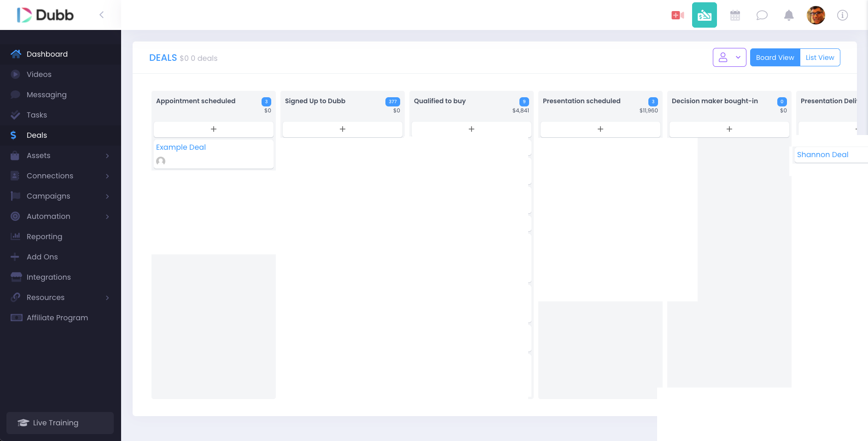Click the red record video icon

677,15
